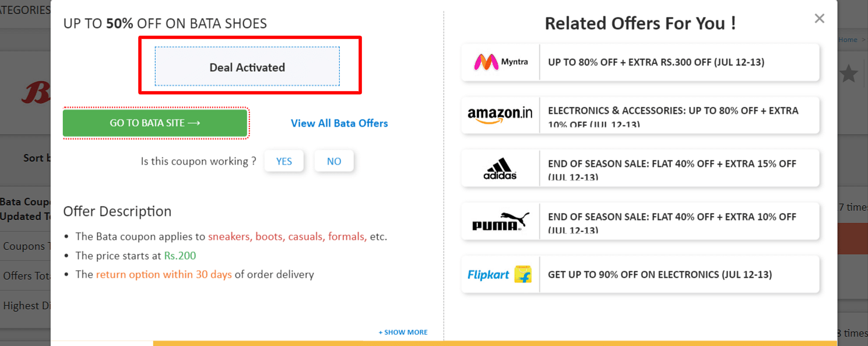This screenshot has height=346, width=868.
Task: Answer NO to coupon working
Action: (x=334, y=161)
